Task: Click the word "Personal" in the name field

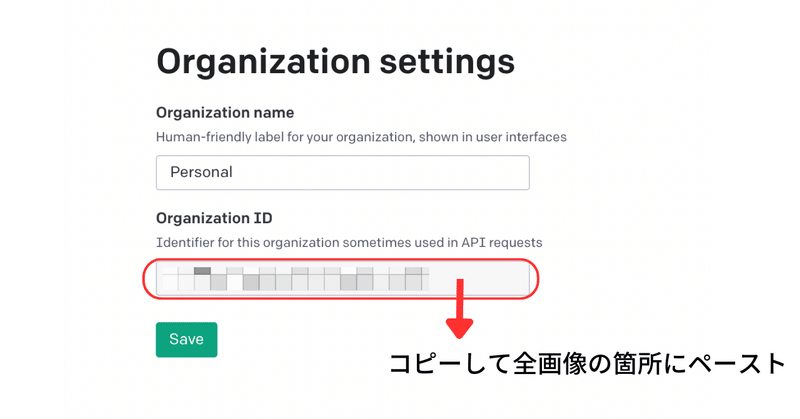Action: [x=201, y=172]
